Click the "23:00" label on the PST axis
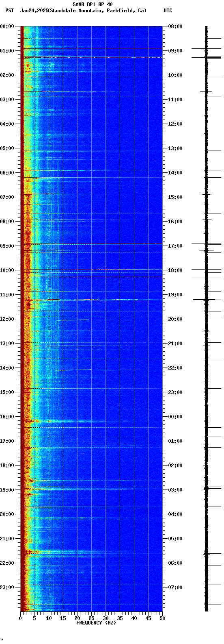The image size is (224, 644). click(x=7, y=587)
